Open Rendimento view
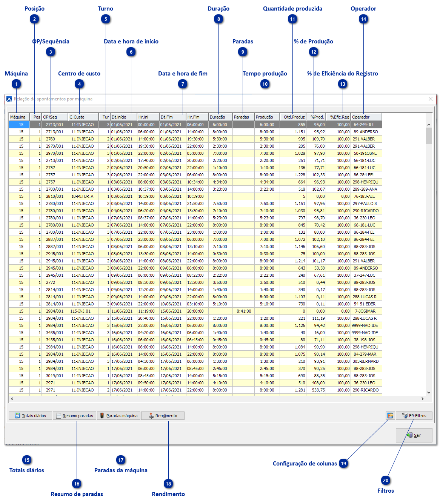 (163, 416)
